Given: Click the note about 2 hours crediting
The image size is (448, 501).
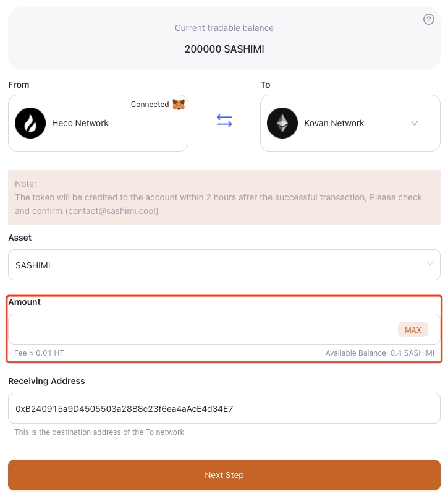Looking at the screenshot, I should 218,197.
